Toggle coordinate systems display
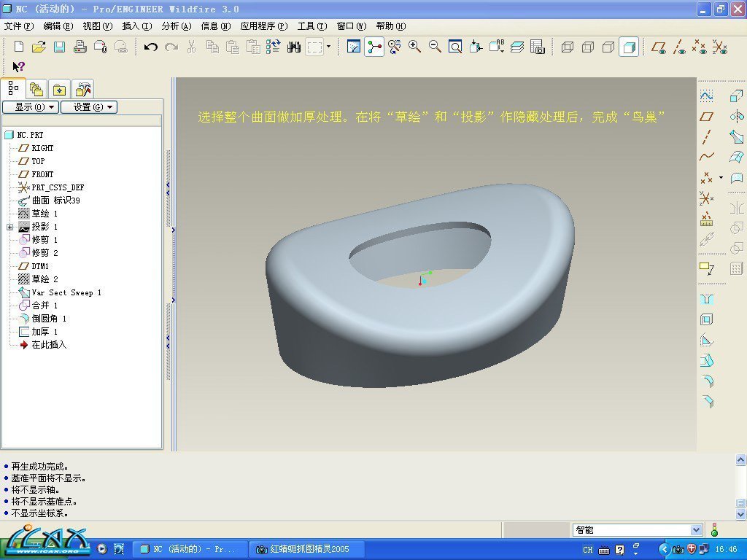The image size is (747, 560). (x=719, y=47)
